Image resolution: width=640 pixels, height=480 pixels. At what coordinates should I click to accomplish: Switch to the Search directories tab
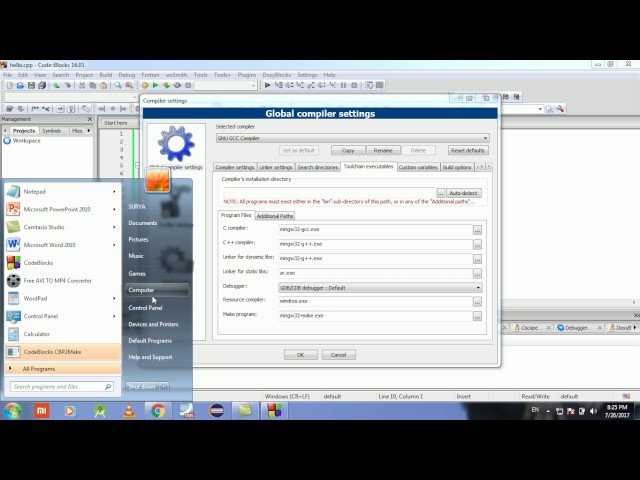point(318,167)
